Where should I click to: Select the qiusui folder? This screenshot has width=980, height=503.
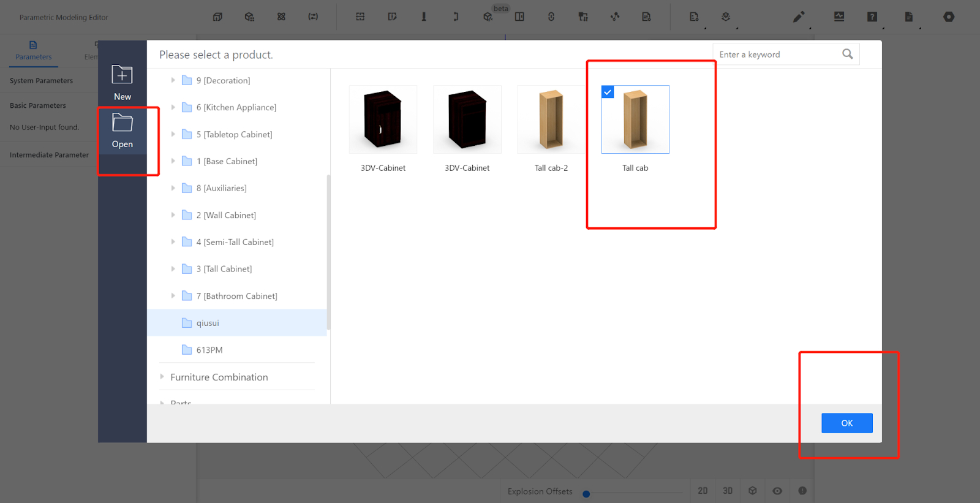(208, 323)
